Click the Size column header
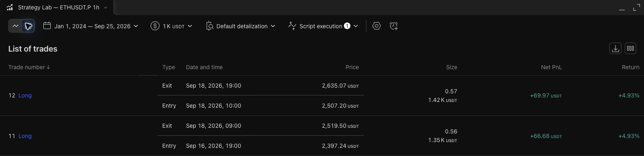 click(452, 67)
